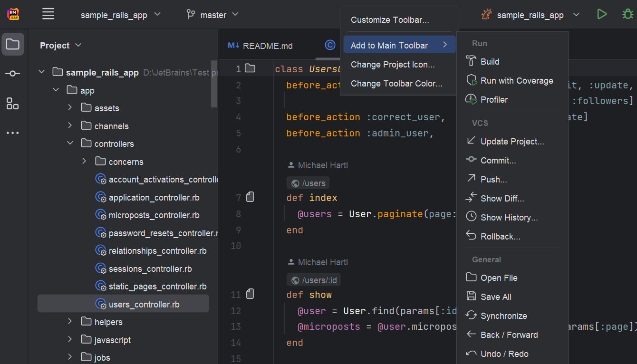Select Run with Coverage menu item
637x364 pixels.
[x=516, y=81]
